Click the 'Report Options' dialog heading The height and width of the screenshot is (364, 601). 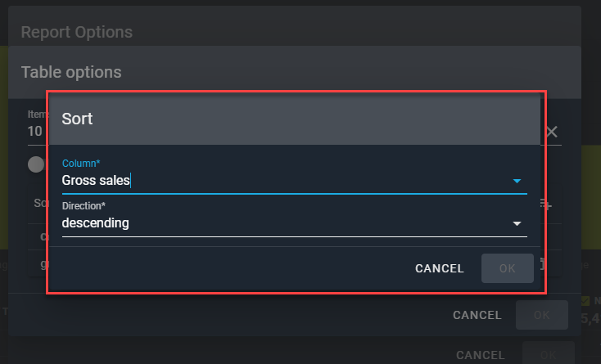point(76,32)
